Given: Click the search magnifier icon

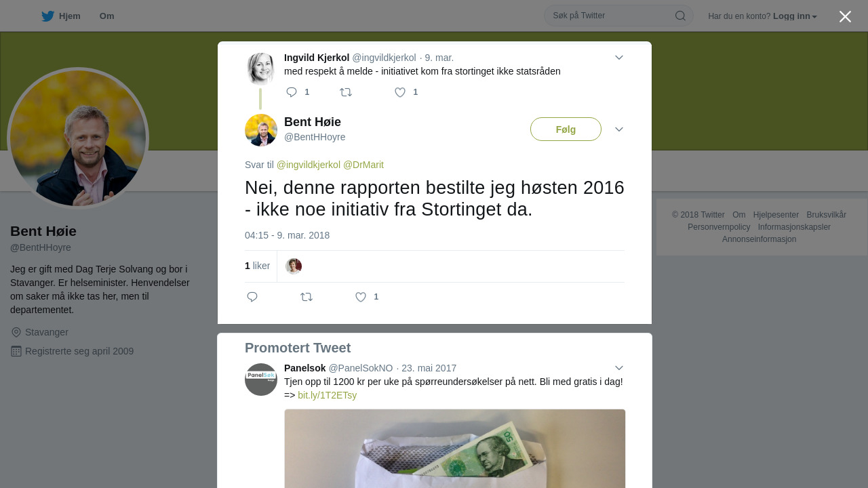Looking at the screenshot, I should point(680,16).
